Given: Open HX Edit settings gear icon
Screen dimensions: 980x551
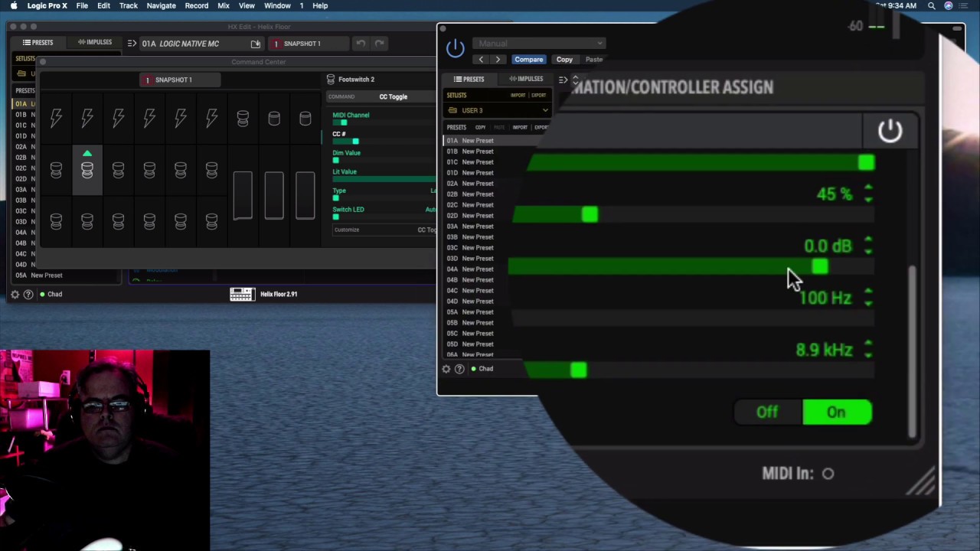Looking at the screenshot, I should [x=15, y=294].
